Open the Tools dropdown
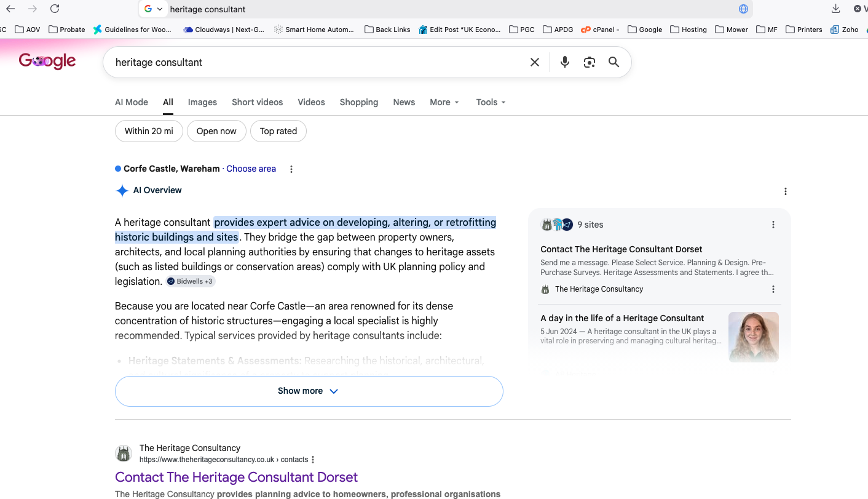This screenshot has width=868, height=499. click(491, 102)
